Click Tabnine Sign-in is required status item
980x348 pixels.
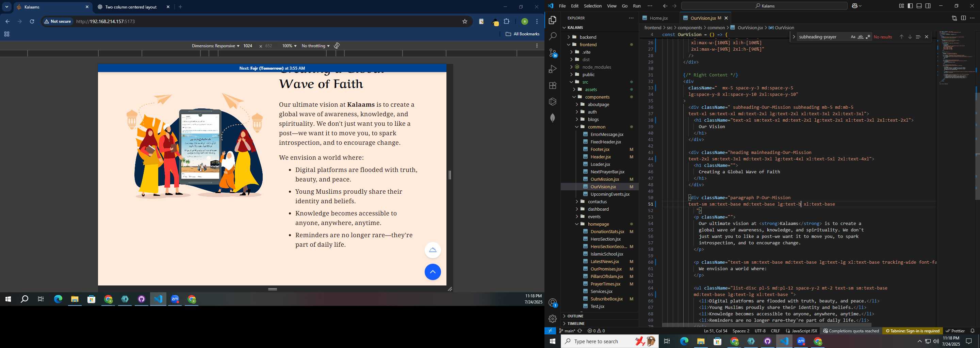[912, 331]
